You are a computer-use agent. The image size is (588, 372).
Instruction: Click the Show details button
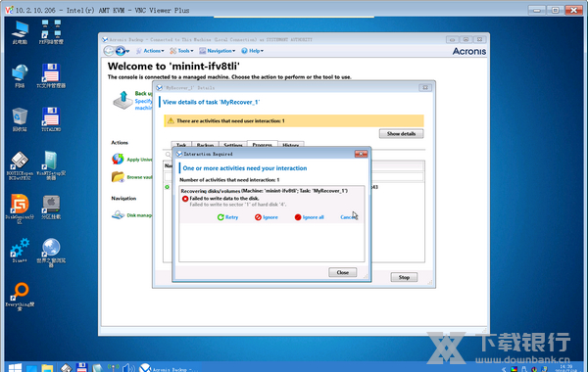point(401,134)
